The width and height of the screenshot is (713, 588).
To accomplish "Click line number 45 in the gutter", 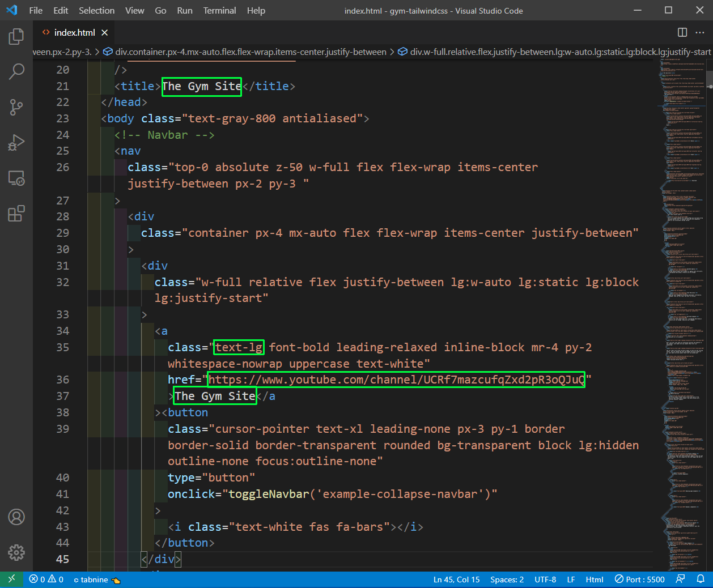I will point(62,559).
